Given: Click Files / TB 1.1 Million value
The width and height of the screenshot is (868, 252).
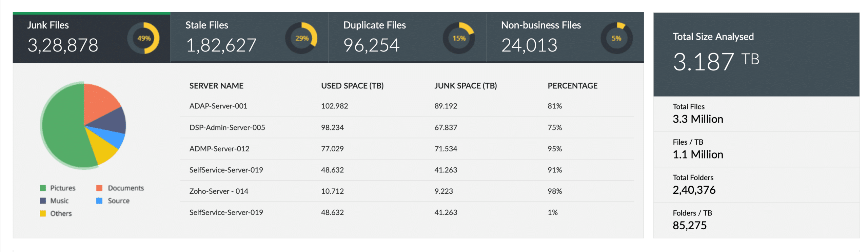Looking at the screenshot, I should (698, 155).
